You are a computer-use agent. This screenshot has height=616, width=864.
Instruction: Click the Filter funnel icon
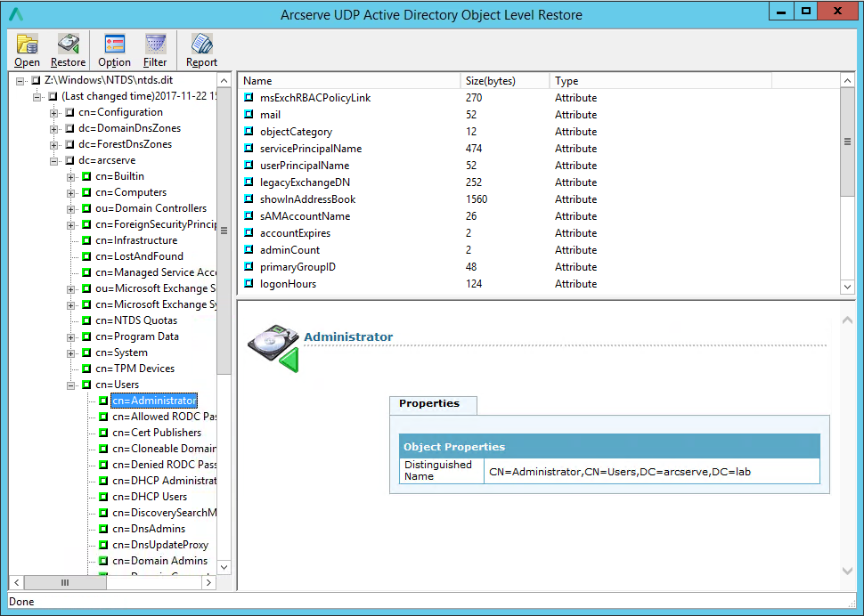155,44
